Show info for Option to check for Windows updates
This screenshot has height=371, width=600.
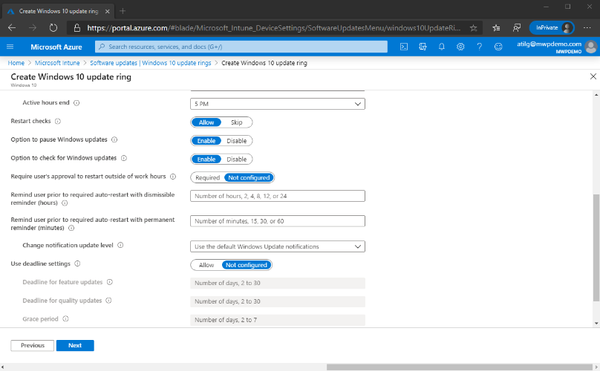124,158
